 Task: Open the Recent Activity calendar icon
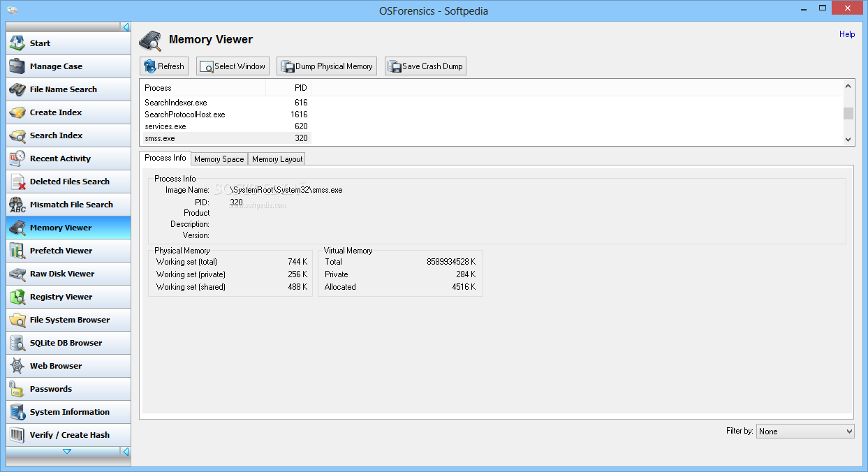pos(17,158)
